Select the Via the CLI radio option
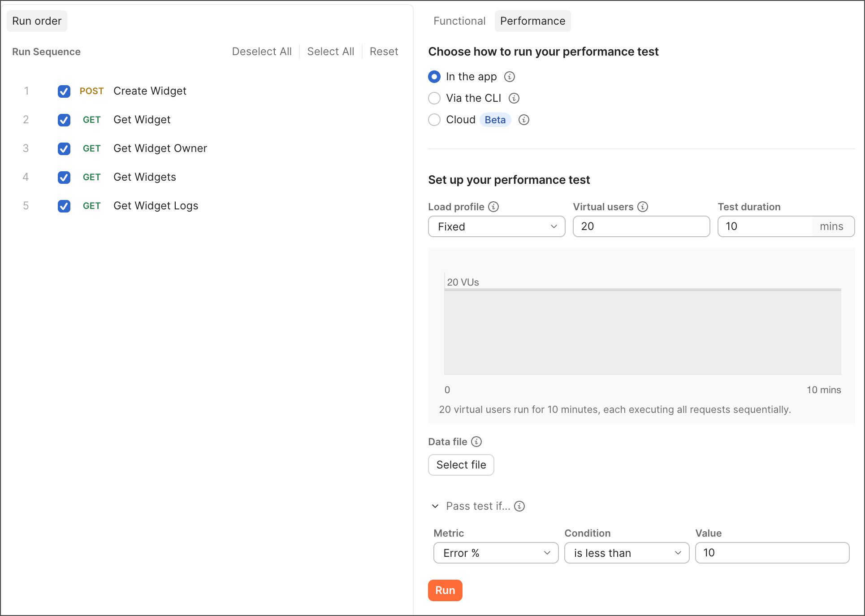 [x=434, y=98]
